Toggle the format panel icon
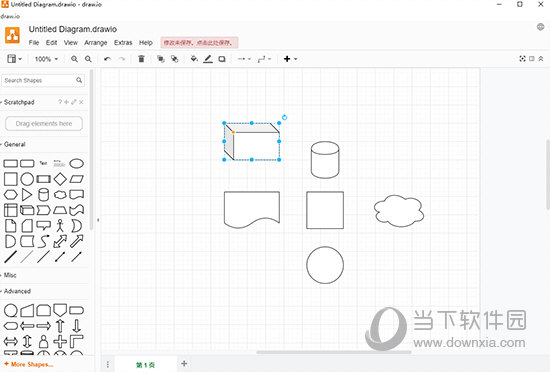The image size is (550, 372). [x=532, y=59]
